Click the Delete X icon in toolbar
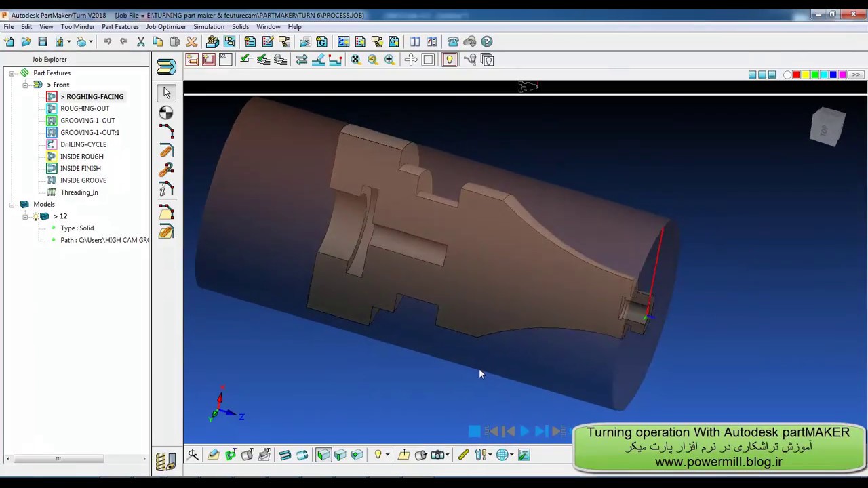The height and width of the screenshot is (488, 868). (191, 42)
